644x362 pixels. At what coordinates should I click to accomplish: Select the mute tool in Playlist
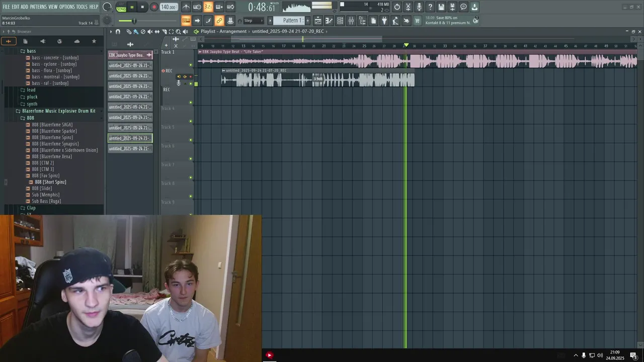pos(150,32)
